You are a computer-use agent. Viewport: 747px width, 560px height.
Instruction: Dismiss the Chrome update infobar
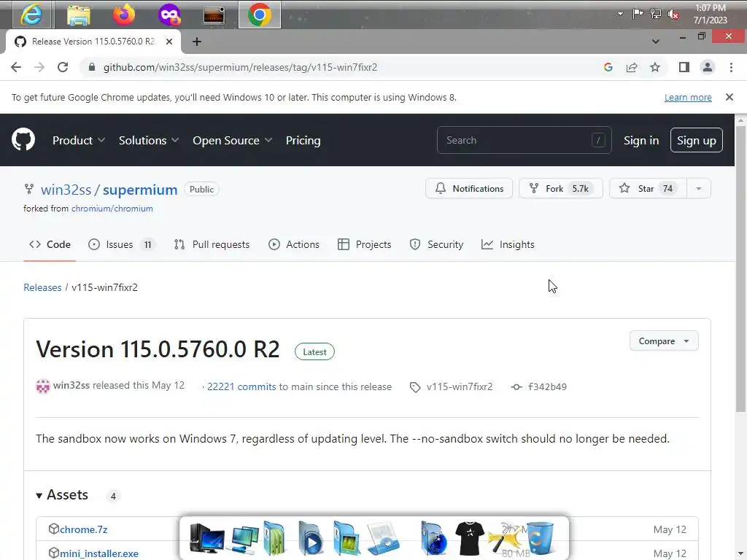[x=729, y=97]
